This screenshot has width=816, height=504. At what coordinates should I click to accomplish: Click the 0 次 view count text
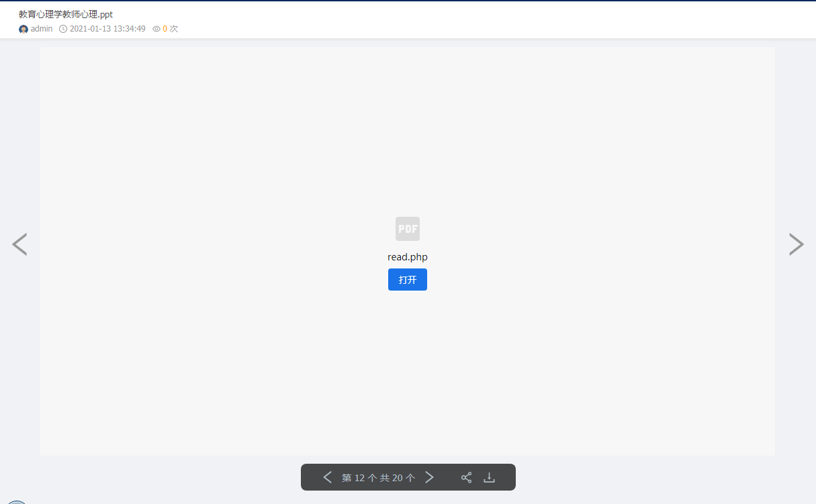(x=171, y=29)
